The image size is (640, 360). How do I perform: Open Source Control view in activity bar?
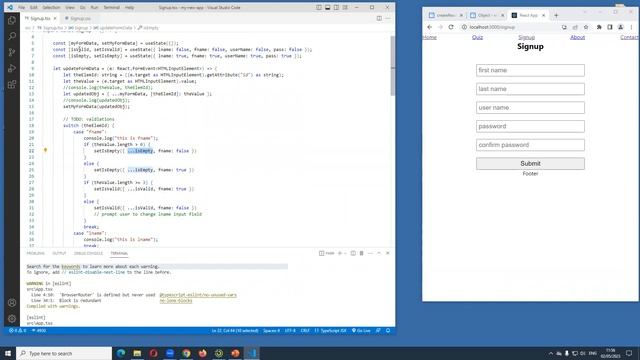[12, 52]
